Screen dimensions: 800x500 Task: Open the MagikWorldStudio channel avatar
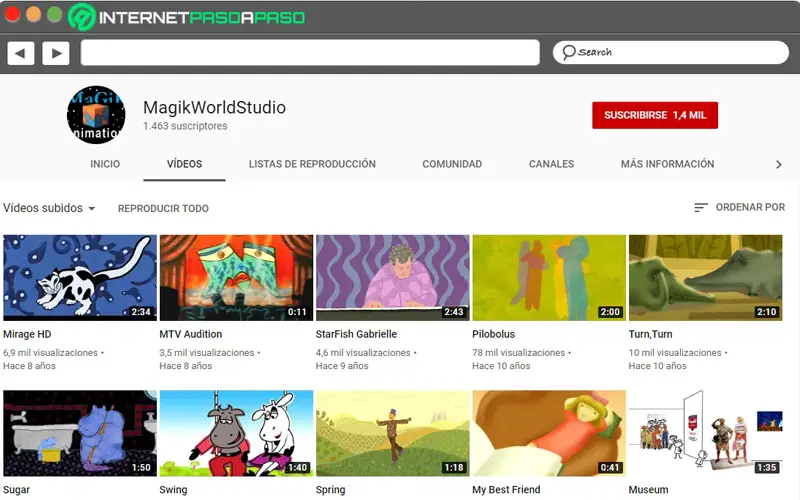click(96, 115)
